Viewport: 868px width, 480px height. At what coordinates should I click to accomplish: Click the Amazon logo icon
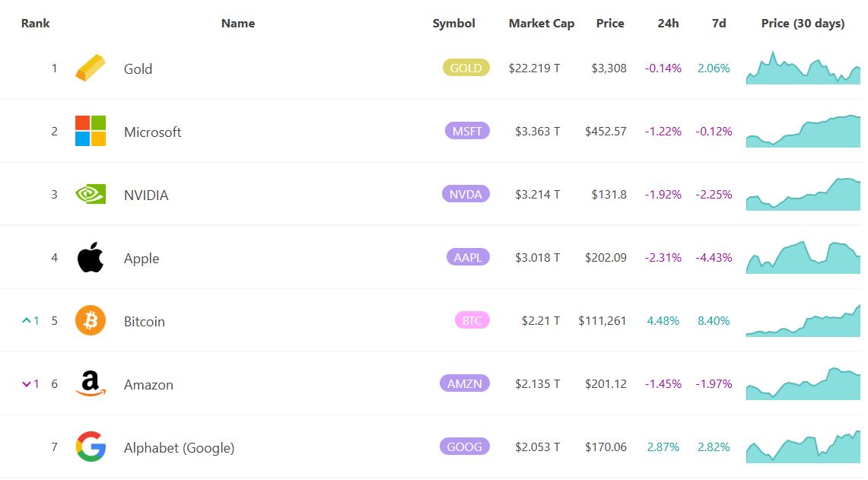coord(91,383)
